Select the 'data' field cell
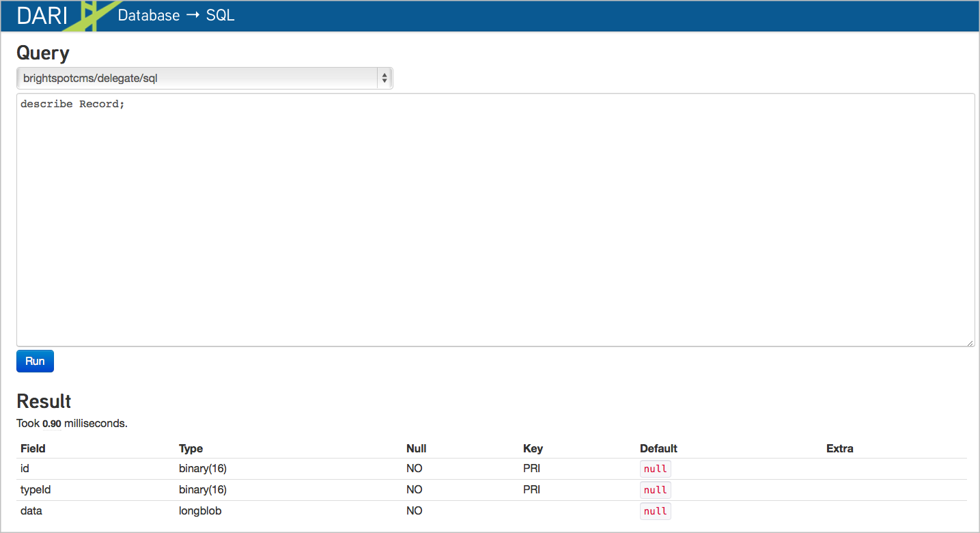This screenshot has height=533, width=980. [31, 510]
